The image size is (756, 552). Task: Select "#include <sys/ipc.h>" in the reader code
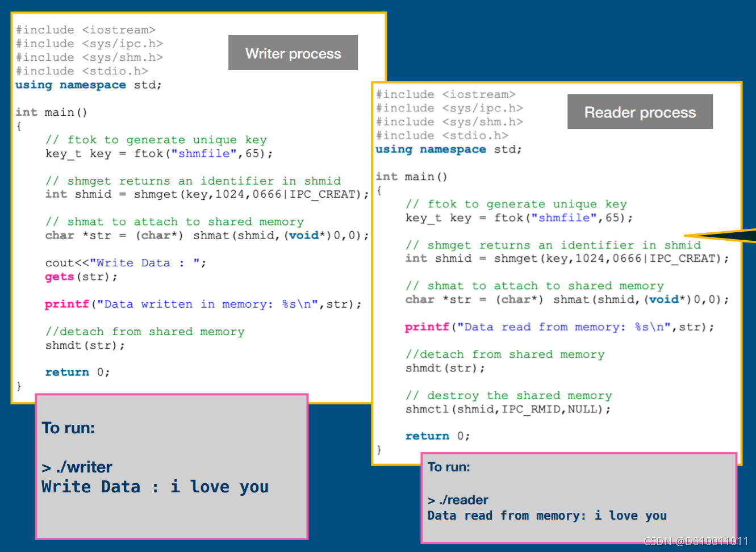pyautogui.click(x=449, y=108)
